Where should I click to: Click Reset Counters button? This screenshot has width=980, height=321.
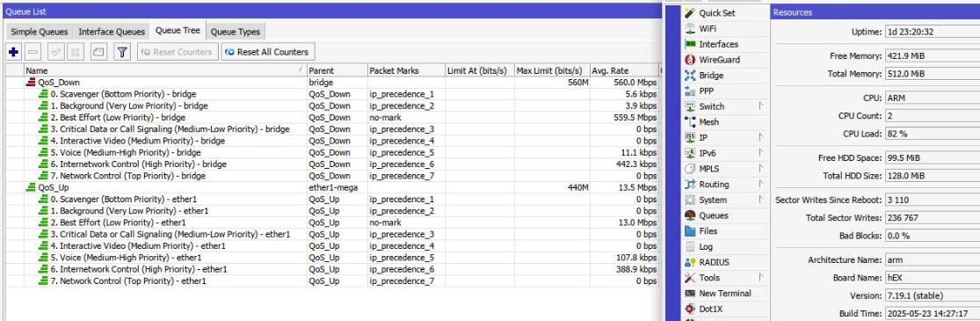point(178,52)
